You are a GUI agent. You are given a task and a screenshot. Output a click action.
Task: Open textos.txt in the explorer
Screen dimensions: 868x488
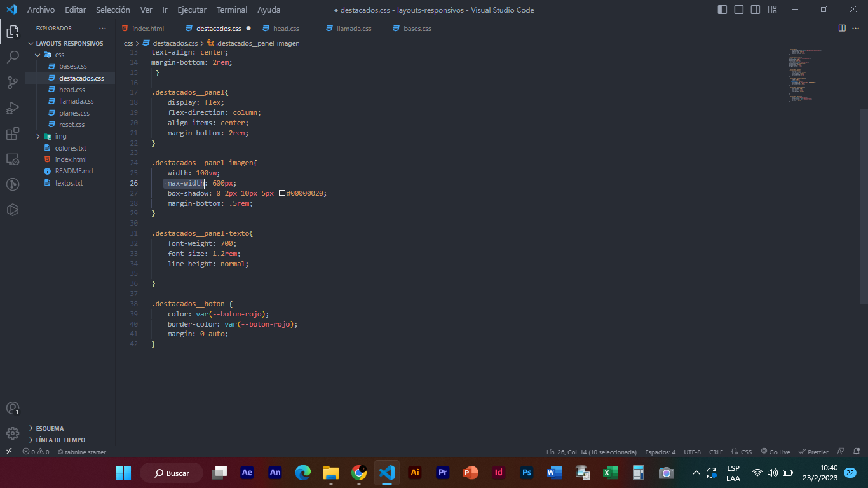[70, 183]
